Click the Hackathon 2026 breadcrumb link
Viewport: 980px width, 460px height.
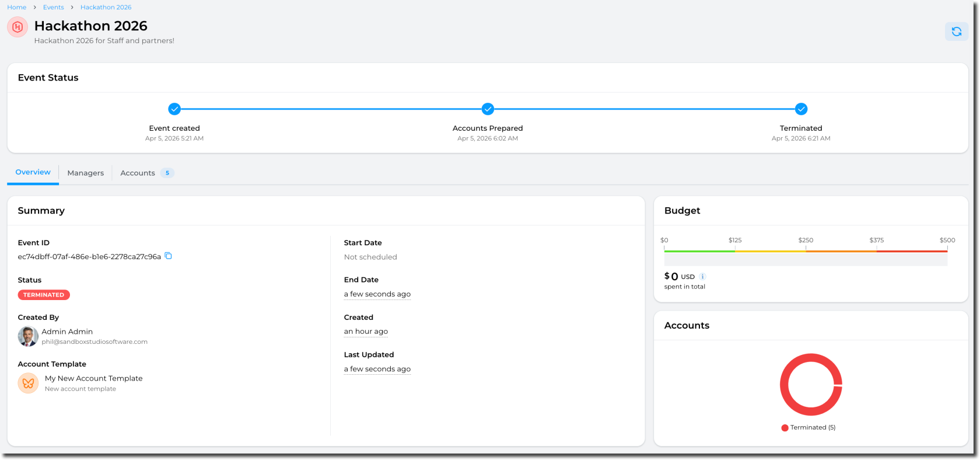click(x=106, y=7)
